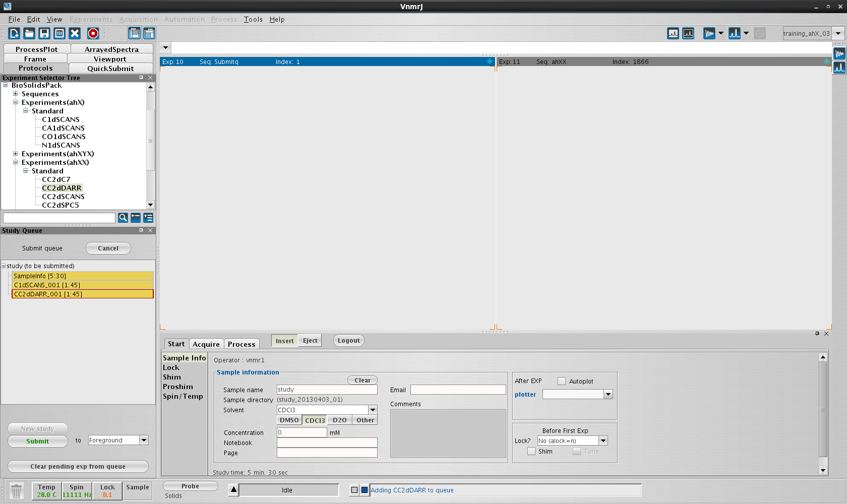The image size is (847, 504).
Task: Open the Foreground submit destination dropdown
Action: [144, 440]
